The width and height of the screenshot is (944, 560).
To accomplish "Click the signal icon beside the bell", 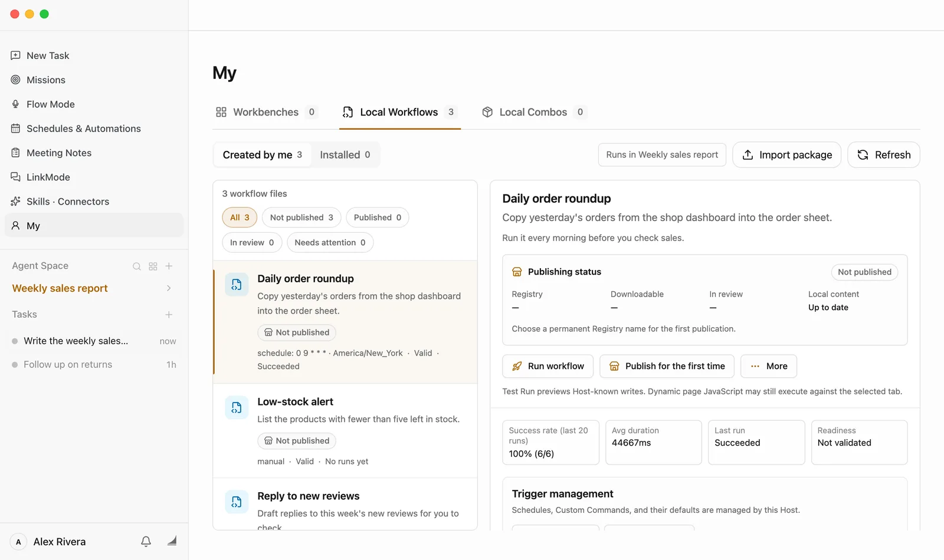I will tap(172, 541).
